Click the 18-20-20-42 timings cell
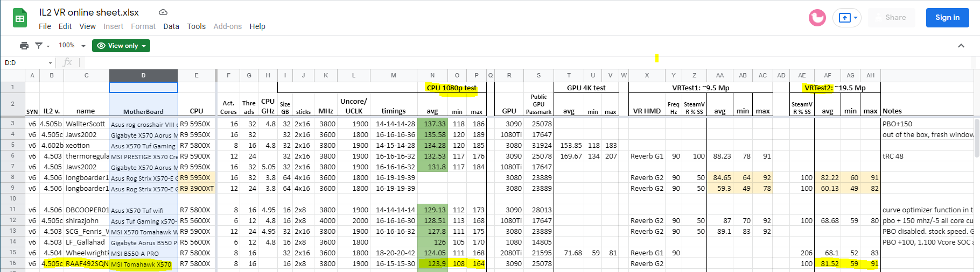The width and height of the screenshot is (980, 272). pos(394,253)
